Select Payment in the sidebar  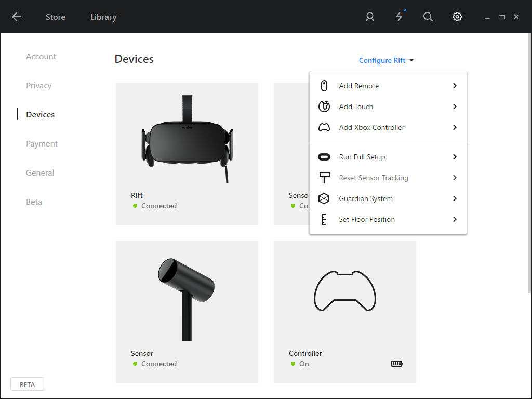click(42, 143)
